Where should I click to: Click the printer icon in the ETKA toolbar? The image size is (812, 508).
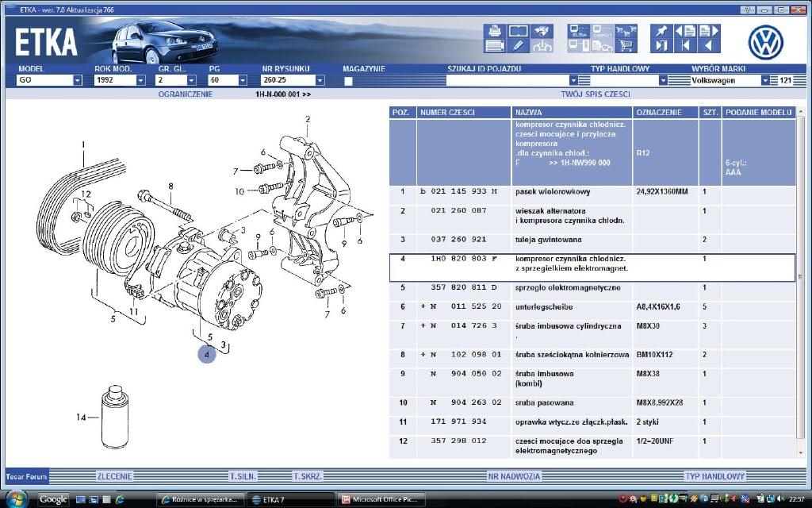point(495,31)
